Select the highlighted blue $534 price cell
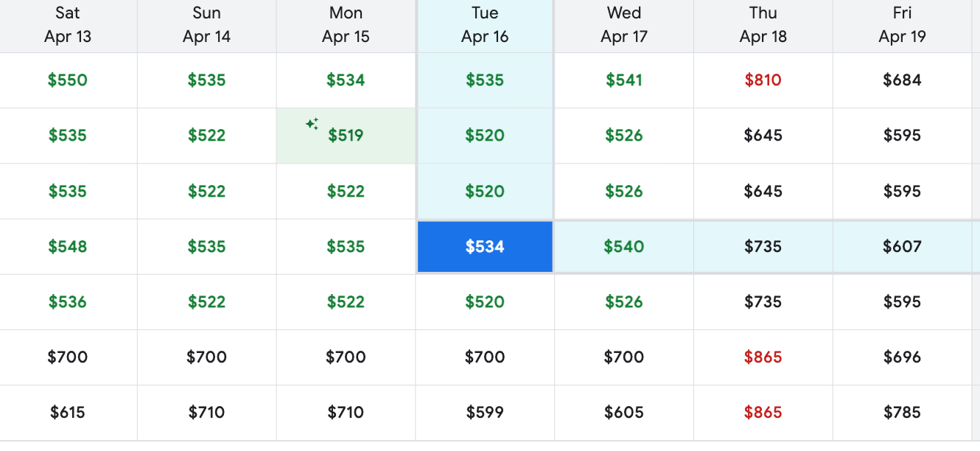This screenshot has width=980, height=451. (485, 247)
